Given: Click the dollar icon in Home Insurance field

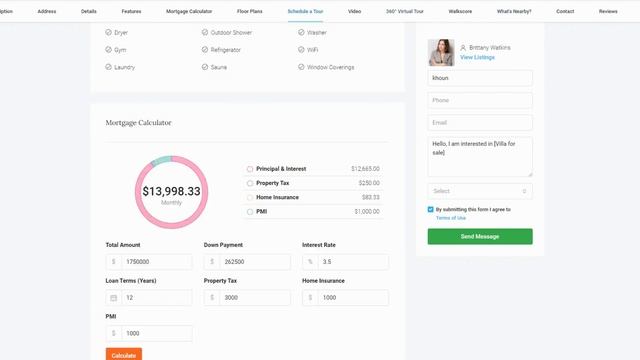Looking at the screenshot, I should tap(310, 298).
